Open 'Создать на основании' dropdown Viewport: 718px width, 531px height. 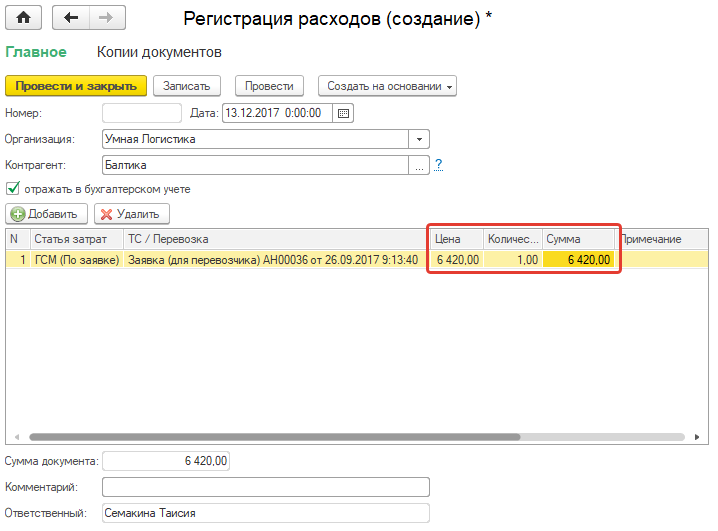coord(387,86)
